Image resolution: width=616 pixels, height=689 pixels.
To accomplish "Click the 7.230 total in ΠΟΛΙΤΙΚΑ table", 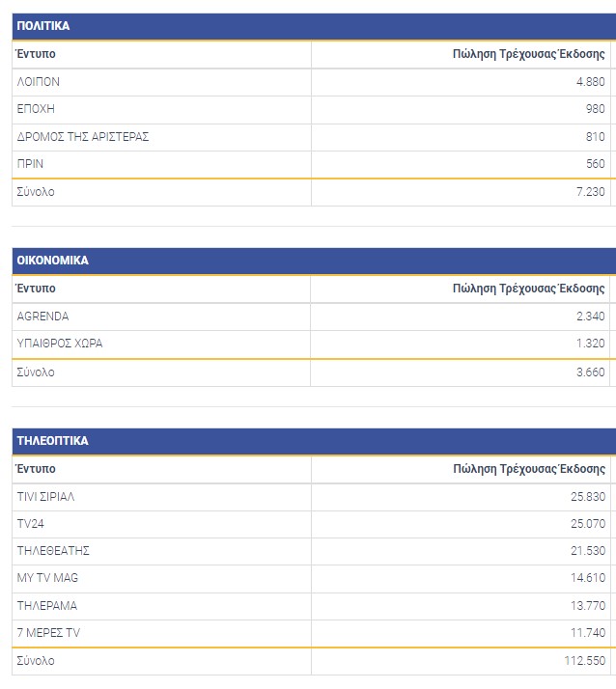I will tap(589, 192).
